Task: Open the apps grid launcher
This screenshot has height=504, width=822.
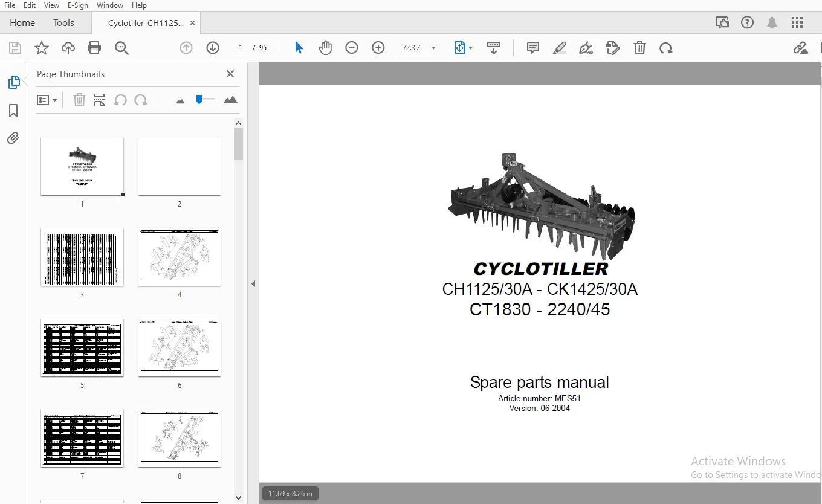Action: pos(797,23)
